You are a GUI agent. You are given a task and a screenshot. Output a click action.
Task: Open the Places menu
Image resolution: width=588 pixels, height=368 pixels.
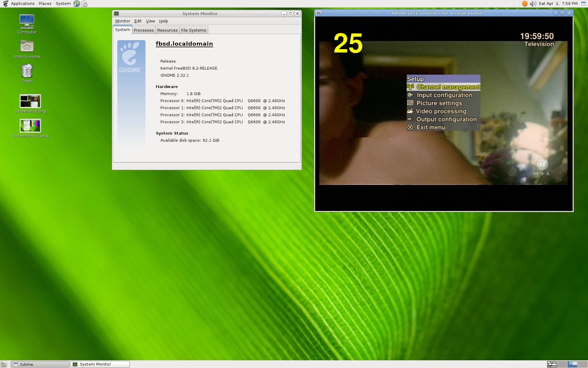tap(45, 4)
